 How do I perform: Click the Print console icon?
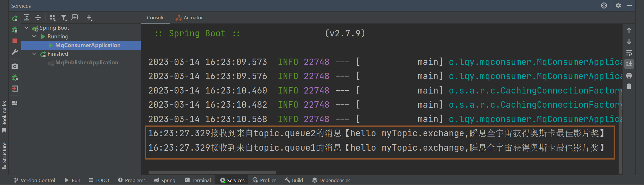[x=629, y=76]
